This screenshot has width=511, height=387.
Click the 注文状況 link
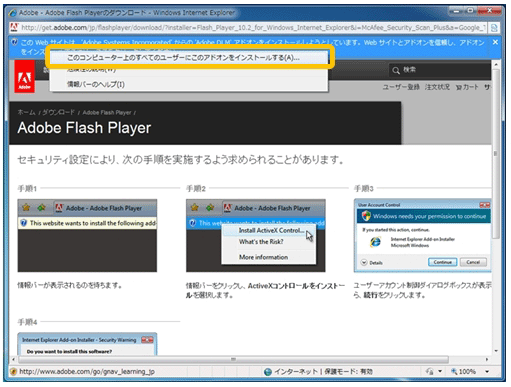pyautogui.click(x=437, y=87)
